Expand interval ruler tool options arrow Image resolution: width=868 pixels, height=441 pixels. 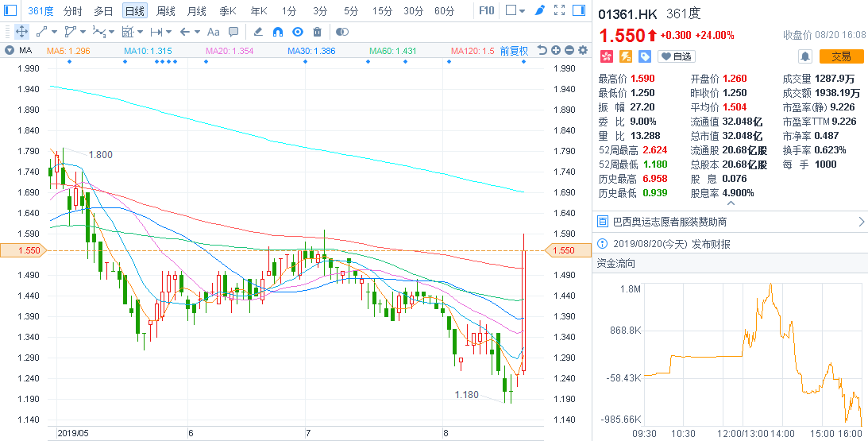(x=169, y=32)
